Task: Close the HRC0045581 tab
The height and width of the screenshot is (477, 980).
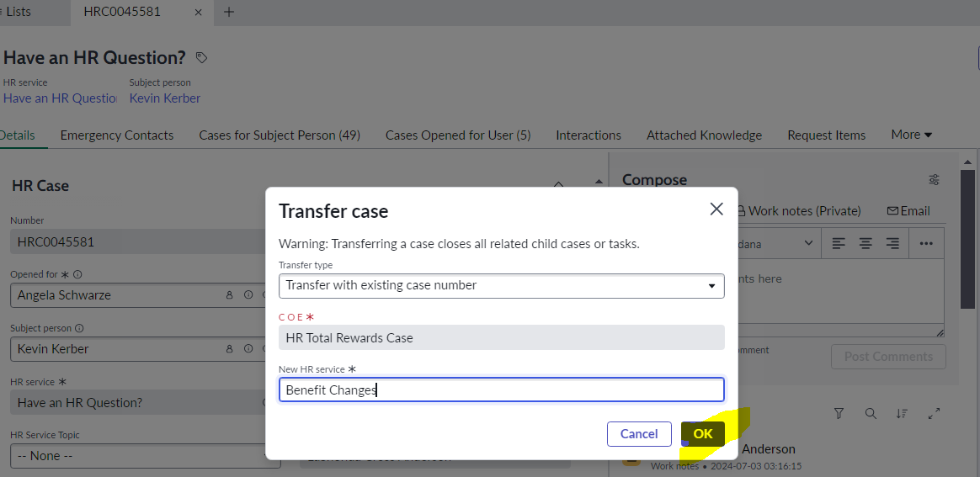Action: click(x=198, y=12)
